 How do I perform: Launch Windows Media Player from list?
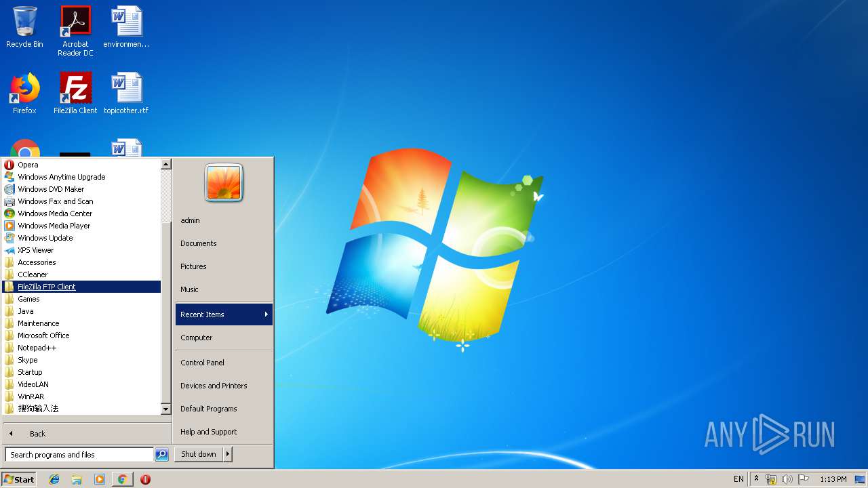pos(81,226)
